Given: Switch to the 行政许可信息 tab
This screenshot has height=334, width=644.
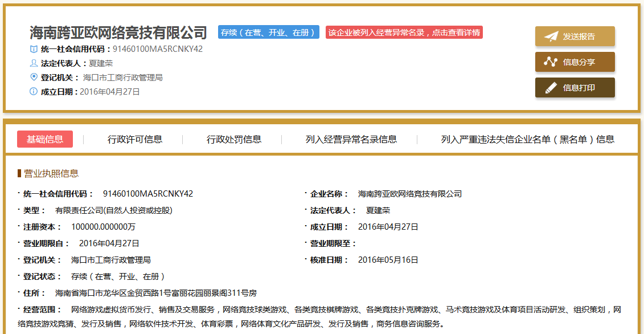Looking at the screenshot, I should [x=135, y=139].
